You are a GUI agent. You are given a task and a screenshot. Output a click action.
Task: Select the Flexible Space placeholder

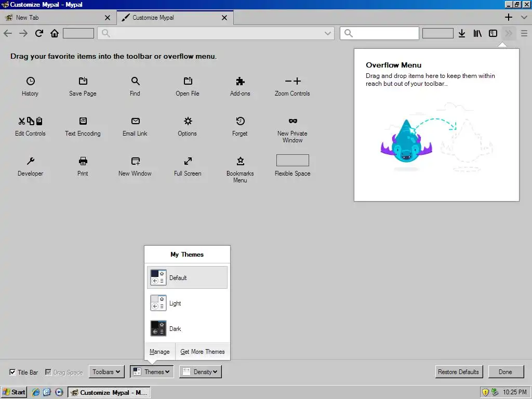(x=292, y=161)
